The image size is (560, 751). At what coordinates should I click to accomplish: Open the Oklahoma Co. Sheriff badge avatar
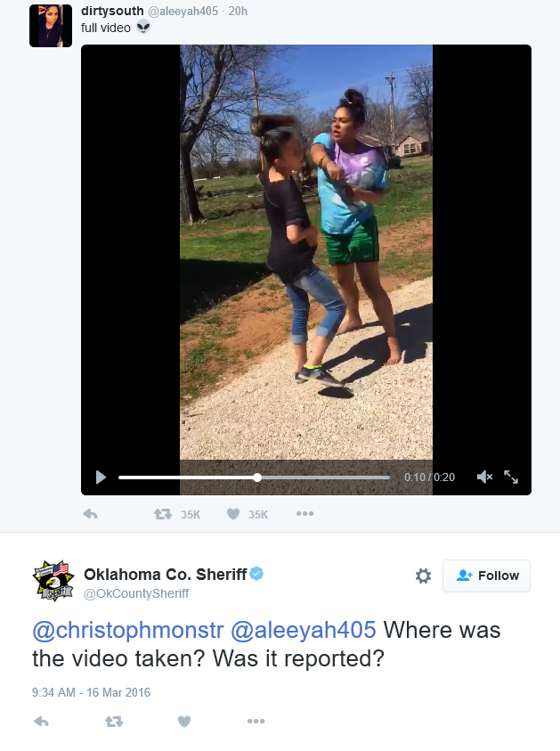tap(53, 581)
